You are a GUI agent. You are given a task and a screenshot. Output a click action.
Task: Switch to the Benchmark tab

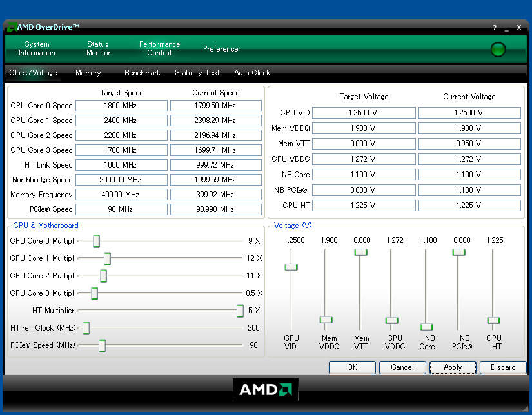tap(143, 73)
